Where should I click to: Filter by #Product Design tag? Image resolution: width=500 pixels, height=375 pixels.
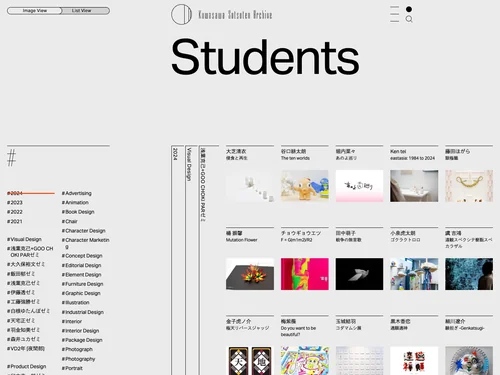click(x=27, y=366)
